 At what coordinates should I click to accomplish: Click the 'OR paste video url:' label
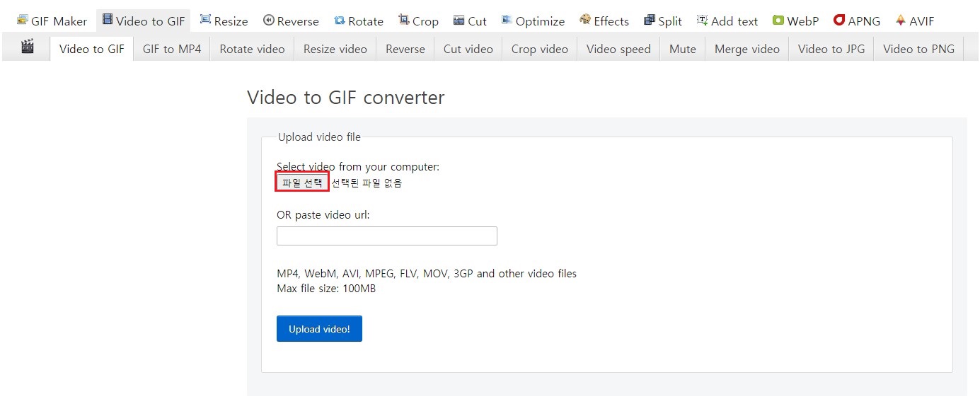coord(323,215)
